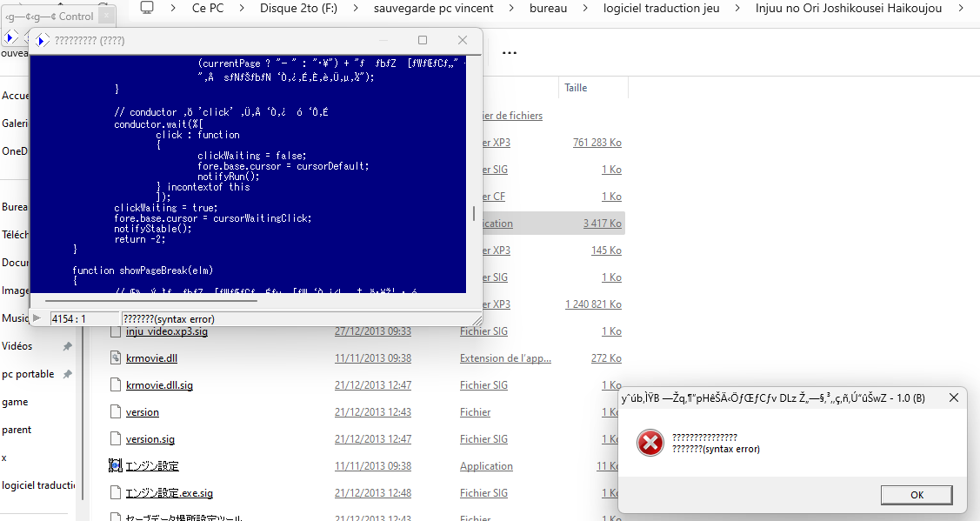980x521 pixels.
Task: Expand chevron after bureau breadcrumb
Action: tap(585, 8)
